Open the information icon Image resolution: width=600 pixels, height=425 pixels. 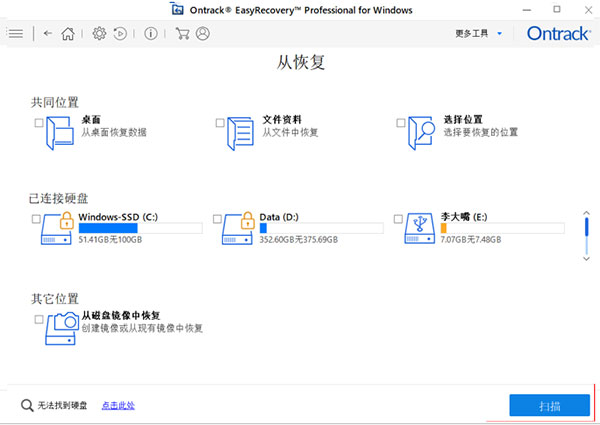[151, 34]
